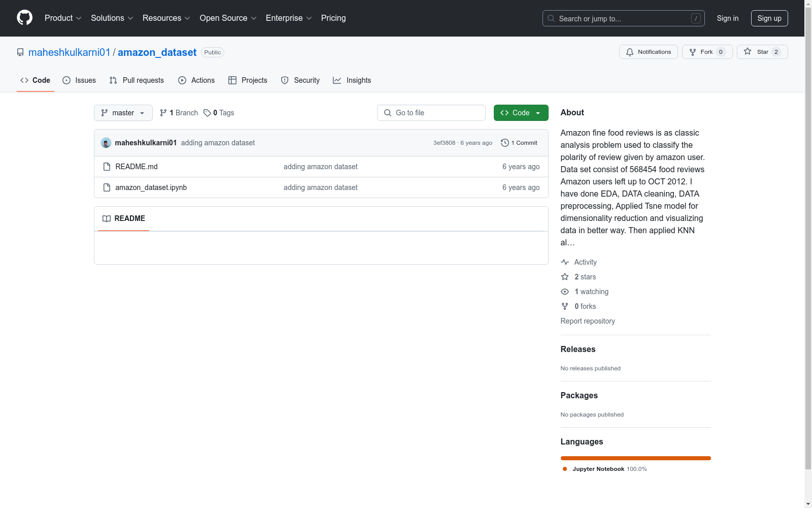The image size is (812, 508).
Task: Expand the Solutions dropdown
Action: 112,18
